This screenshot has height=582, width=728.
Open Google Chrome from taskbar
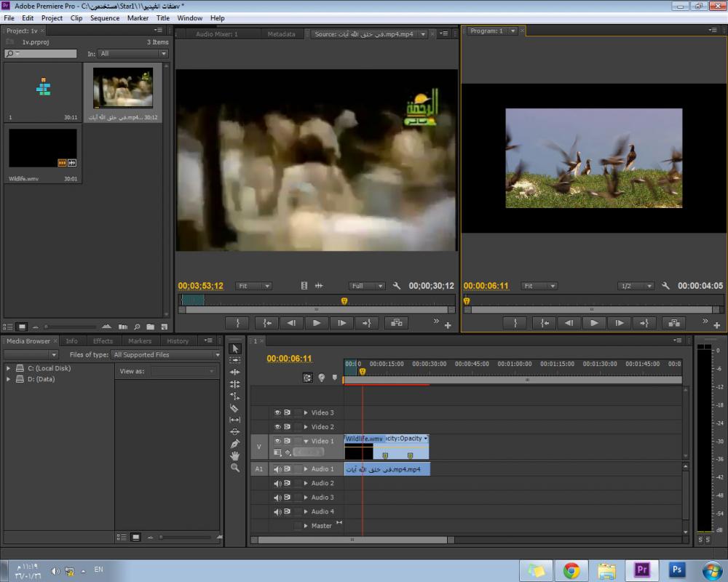tap(571, 571)
